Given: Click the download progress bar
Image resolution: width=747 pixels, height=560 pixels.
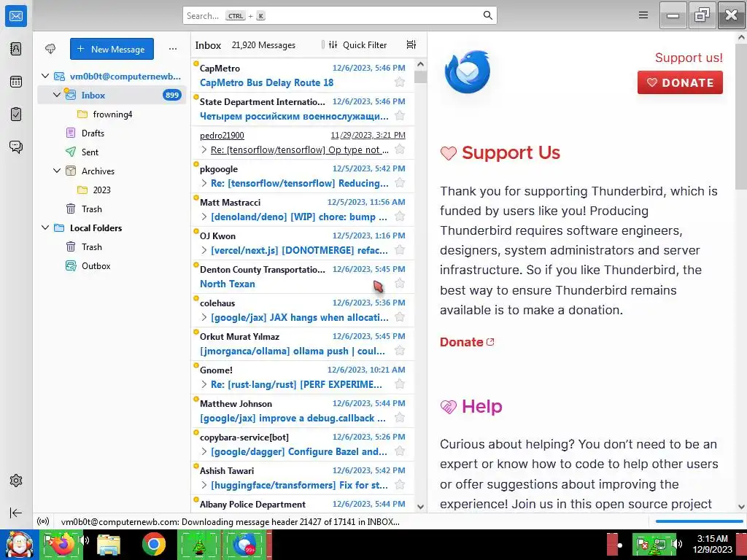Looking at the screenshot, I should tap(698, 521).
